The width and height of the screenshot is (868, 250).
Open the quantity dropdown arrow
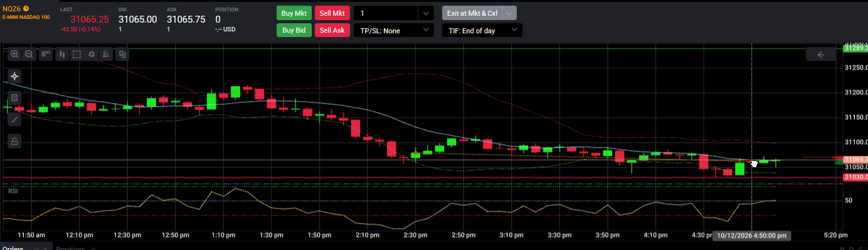[x=426, y=13]
